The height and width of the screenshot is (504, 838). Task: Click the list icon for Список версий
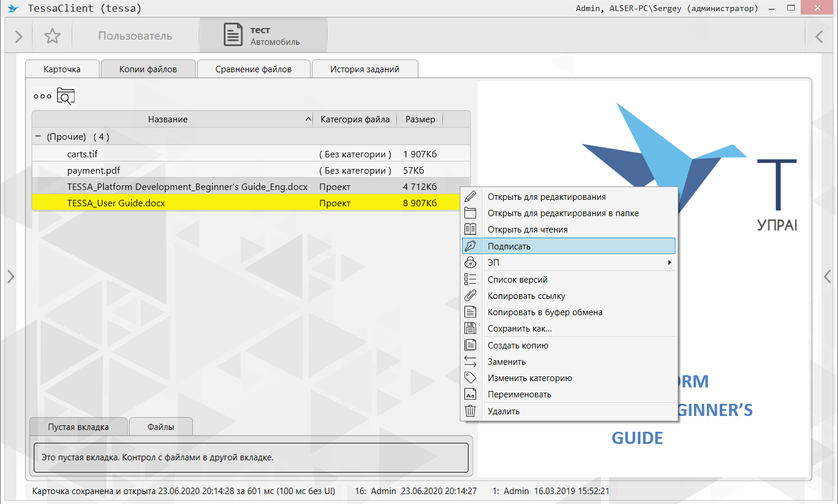point(470,279)
